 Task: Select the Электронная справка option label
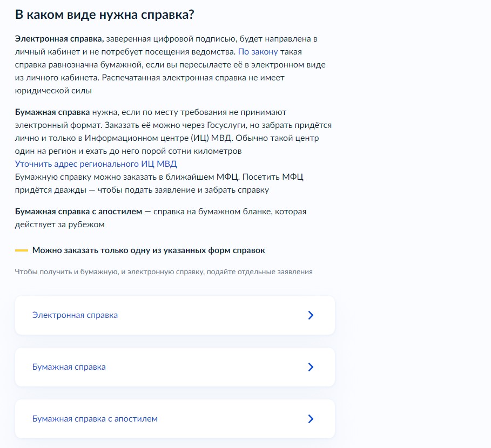point(75,315)
